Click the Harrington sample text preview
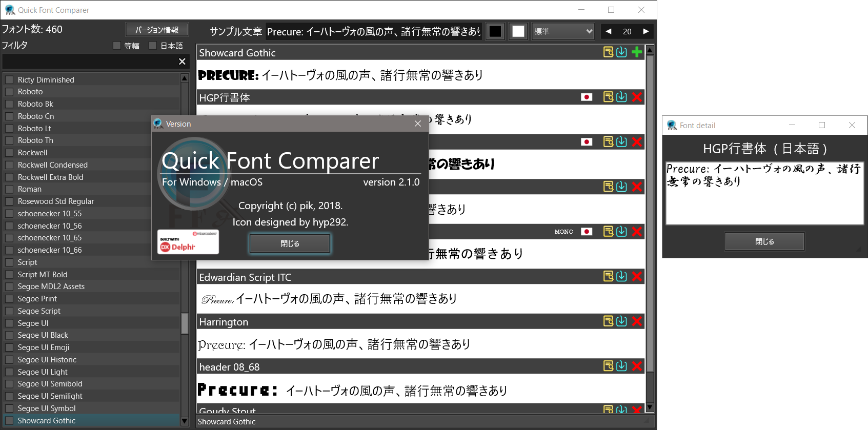Image resolution: width=868 pixels, height=430 pixels. tap(420, 344)
